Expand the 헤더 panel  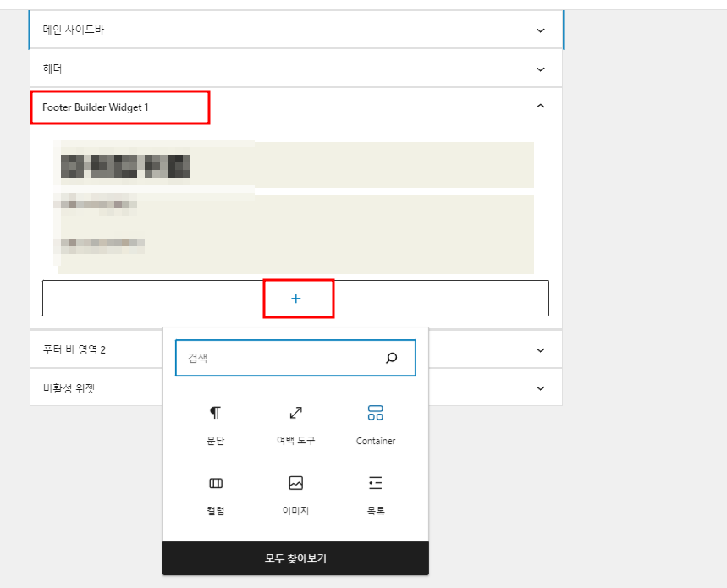(539, 69)
